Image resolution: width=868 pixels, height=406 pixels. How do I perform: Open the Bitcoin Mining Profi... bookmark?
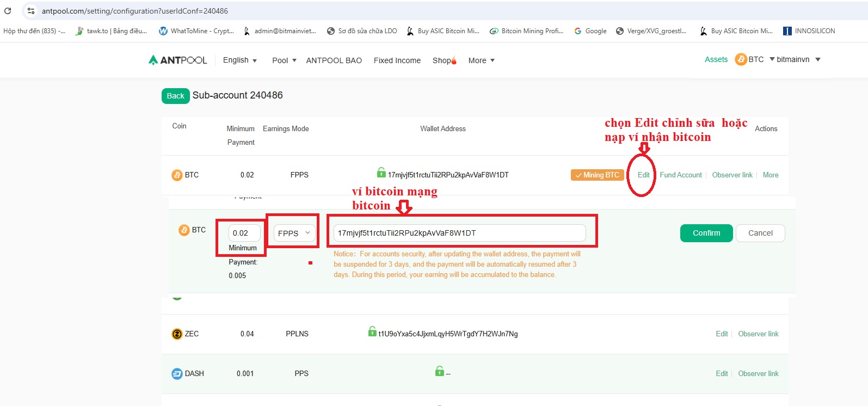(x=527, y=31)
